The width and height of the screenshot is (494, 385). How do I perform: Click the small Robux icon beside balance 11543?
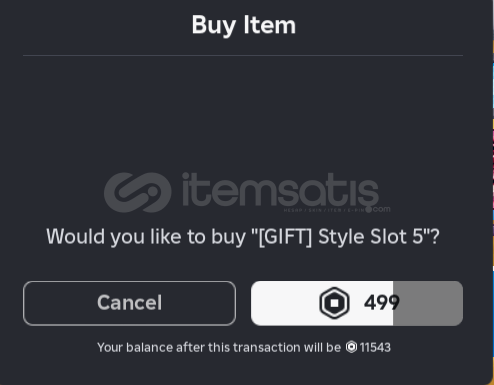pos(351,347)
